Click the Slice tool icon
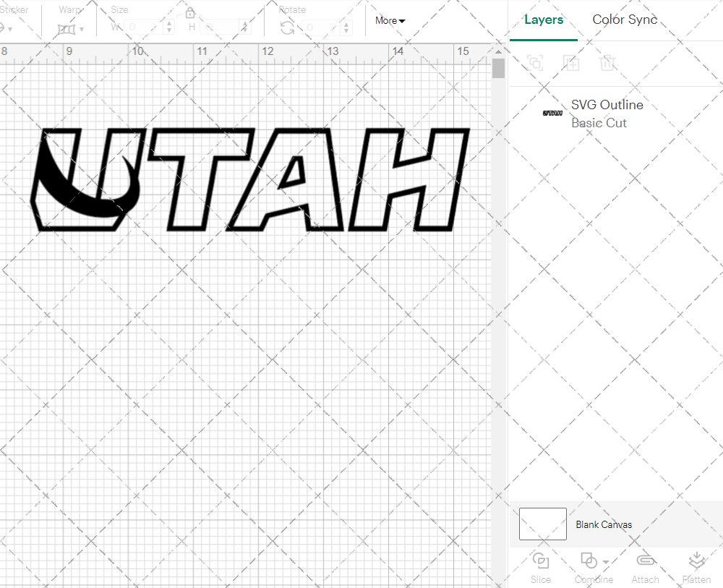 pyautogui.click(x=540, y=561)
